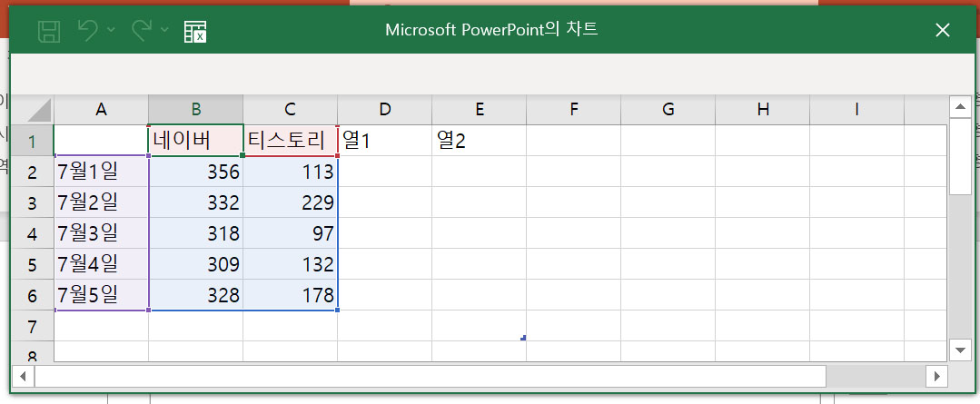This screenshot has width=980, height=404.
Task: Click the 티스토리 header cell
Action: 290,141
